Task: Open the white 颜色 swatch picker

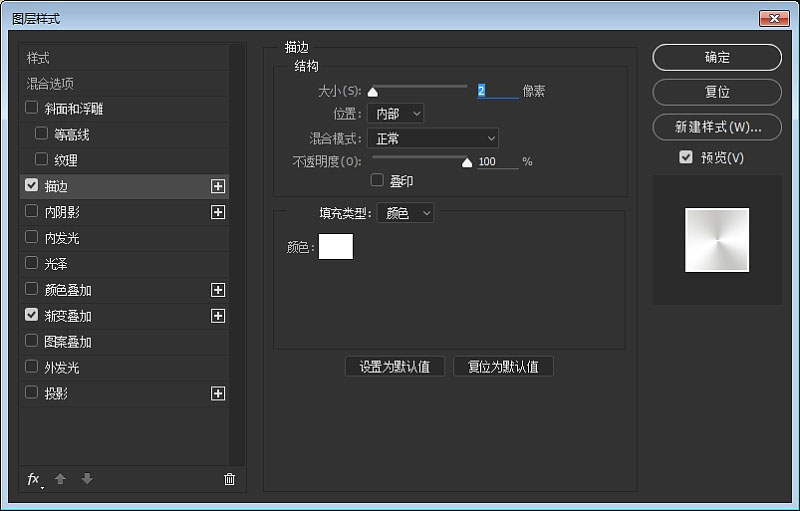Action: [336, 246]
